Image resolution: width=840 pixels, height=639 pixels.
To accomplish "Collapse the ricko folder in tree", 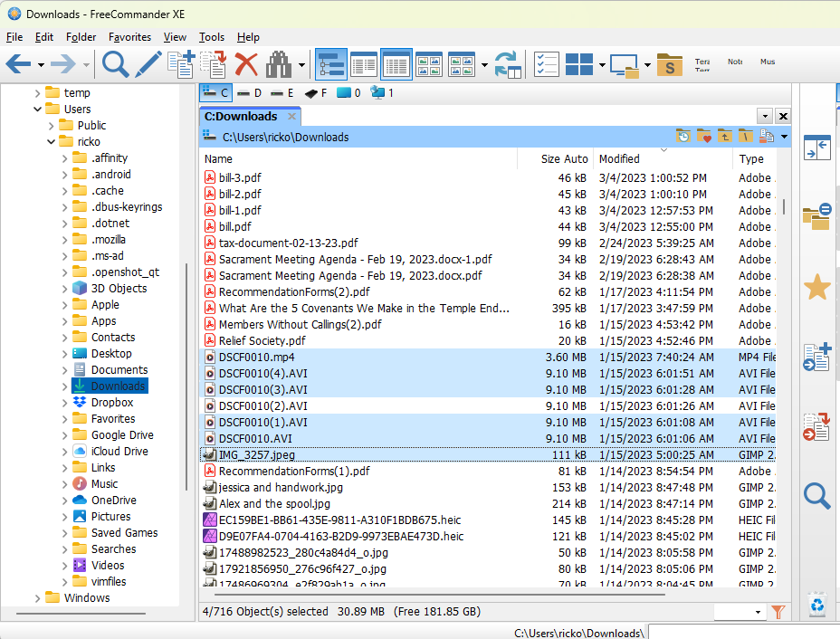I will click(x=52, y=142).
